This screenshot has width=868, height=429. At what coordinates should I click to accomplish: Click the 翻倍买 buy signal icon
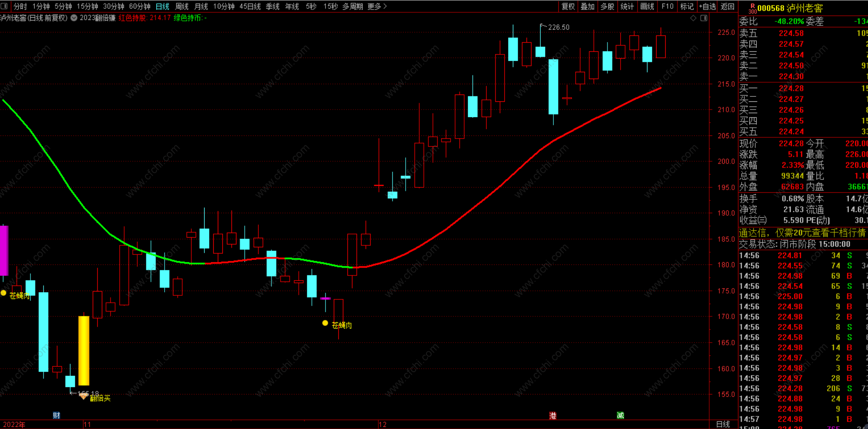click(84, 396)
